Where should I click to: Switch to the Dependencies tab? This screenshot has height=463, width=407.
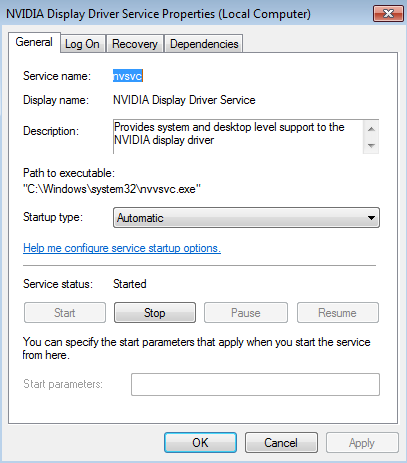click(x=204, y=44)
